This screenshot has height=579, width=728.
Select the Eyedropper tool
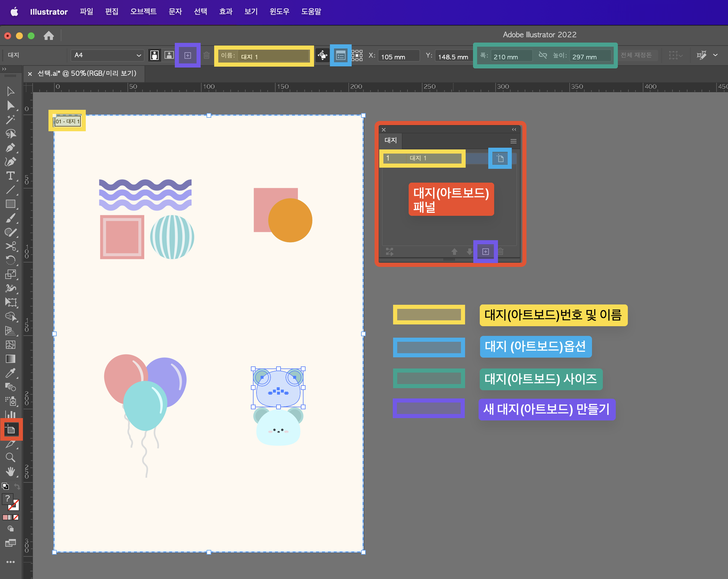point(10,373)
